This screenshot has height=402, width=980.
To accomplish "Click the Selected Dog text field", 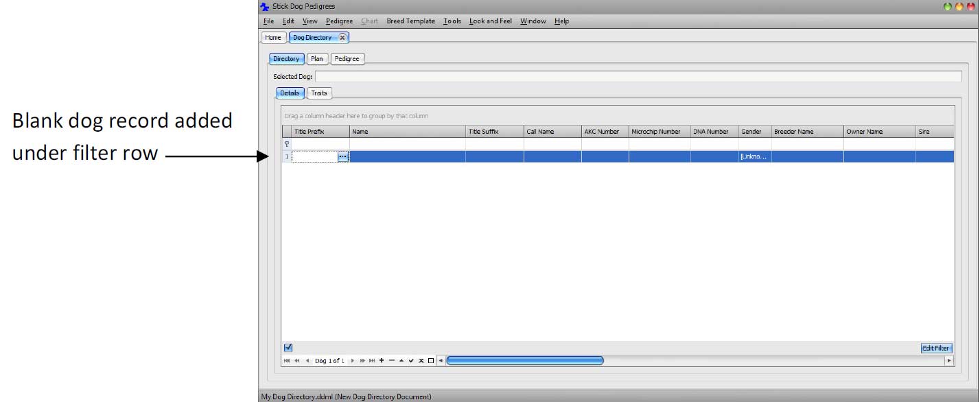I will point(638,77).
